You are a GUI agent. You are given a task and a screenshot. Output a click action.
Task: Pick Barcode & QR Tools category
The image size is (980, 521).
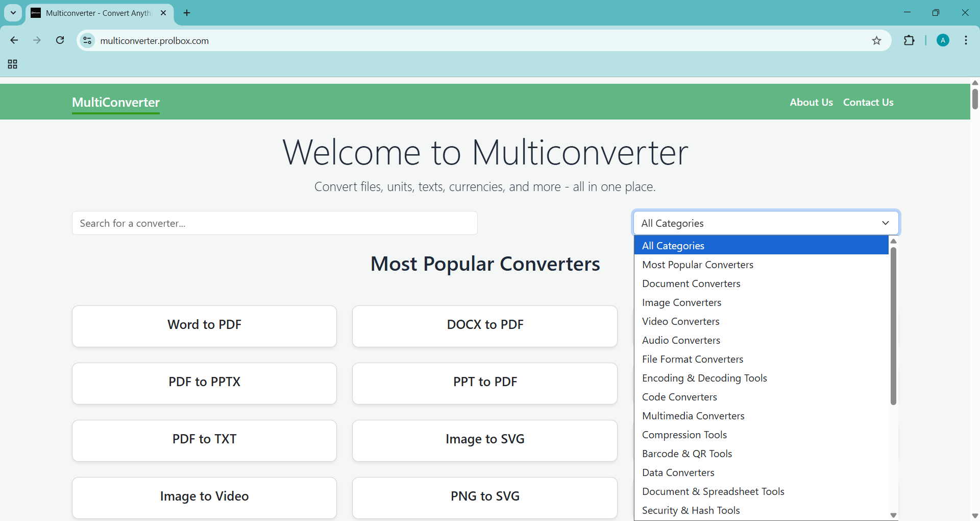tap(687, 454)
